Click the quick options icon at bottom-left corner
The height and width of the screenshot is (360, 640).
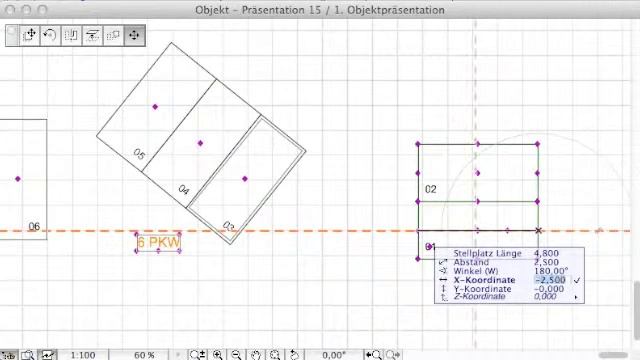tap(8, 356)
